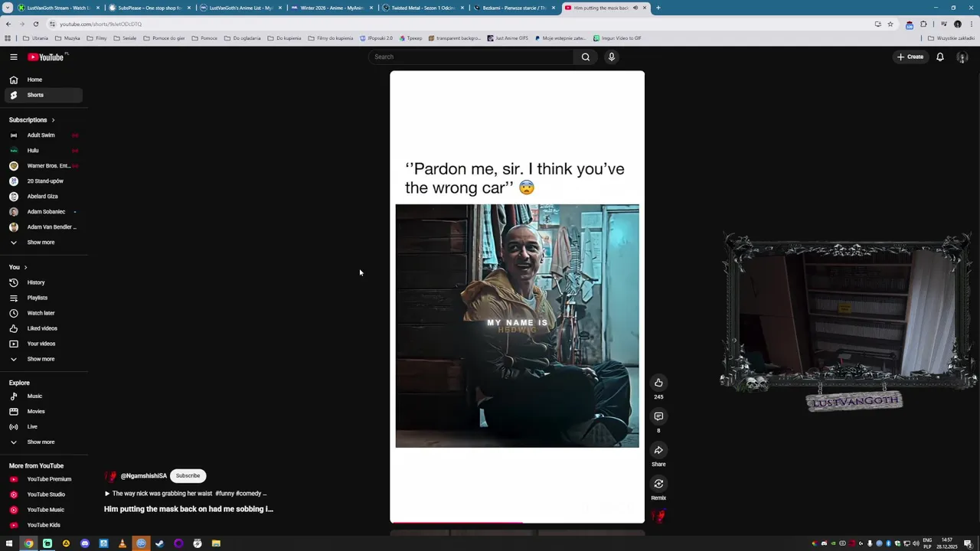Switch to the Twisted Metal tab
This screenshot has width=980, height=551.
(x=423, y=8)
